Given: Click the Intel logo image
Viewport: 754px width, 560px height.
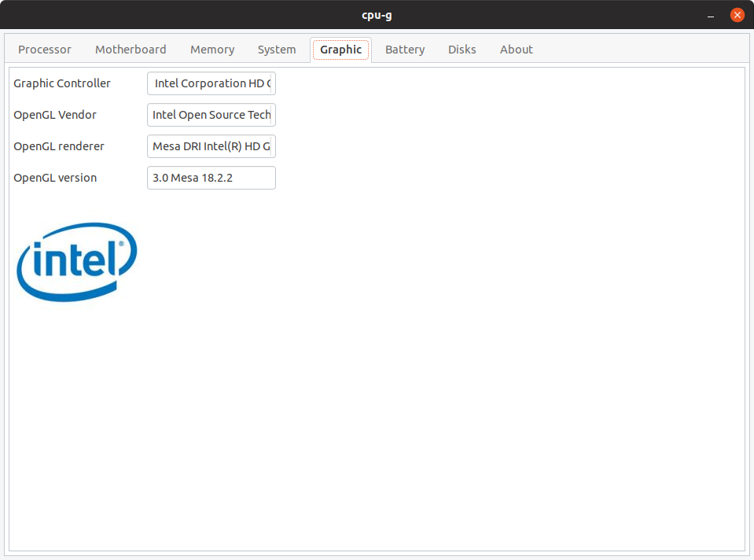Looking at the screenshot, I should 77,262.
